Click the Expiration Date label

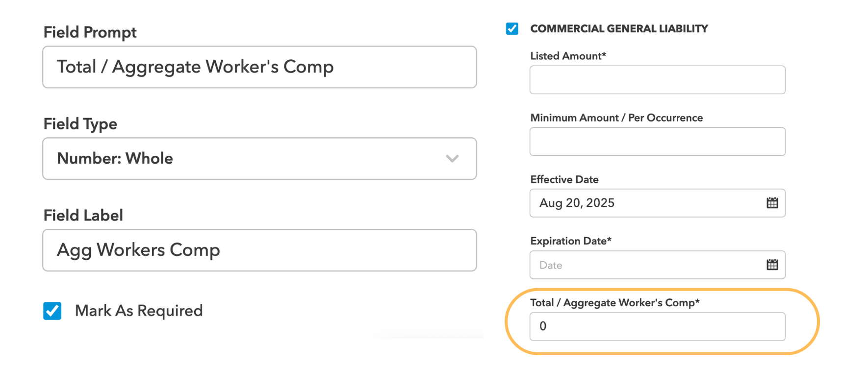[x=571, y=241]
